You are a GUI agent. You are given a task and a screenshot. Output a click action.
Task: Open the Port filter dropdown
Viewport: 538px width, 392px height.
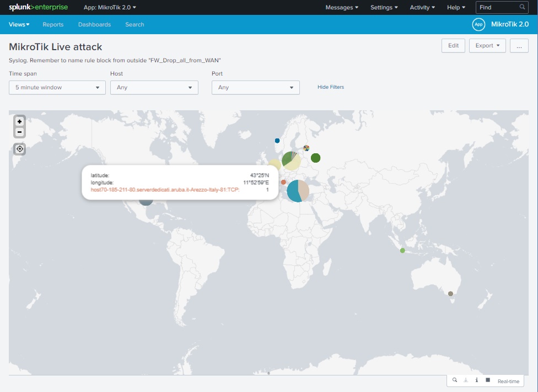(x=256, y=87)
